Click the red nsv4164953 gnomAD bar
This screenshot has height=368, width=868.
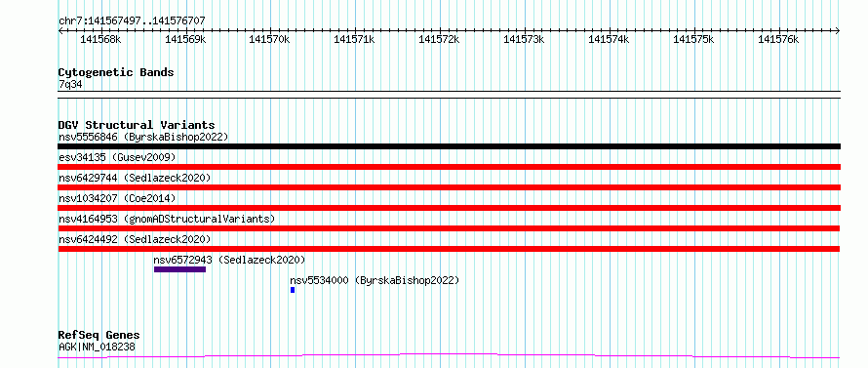click(449, 228)
